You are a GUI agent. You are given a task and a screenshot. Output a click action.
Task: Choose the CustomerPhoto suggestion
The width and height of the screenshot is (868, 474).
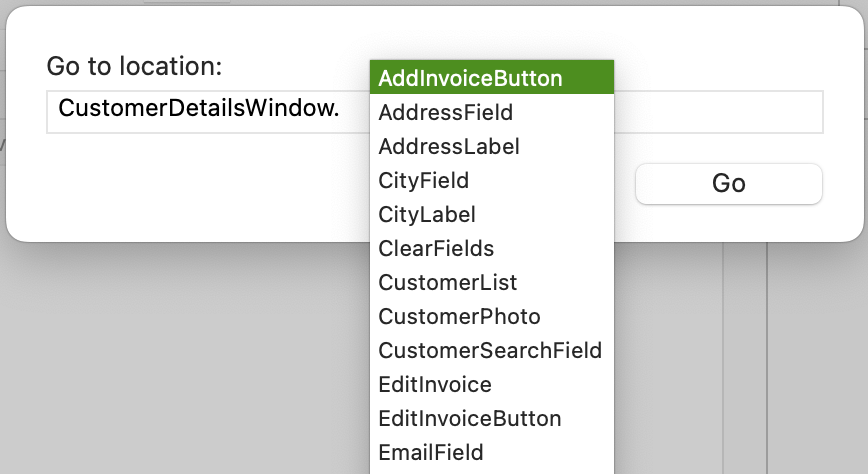[492, 317]
